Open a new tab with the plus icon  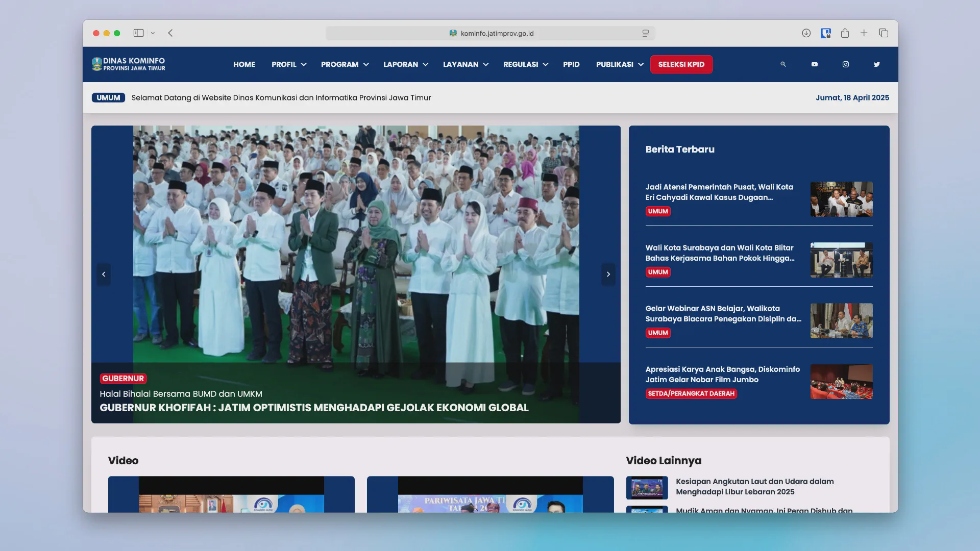click(x=864, y=33)
